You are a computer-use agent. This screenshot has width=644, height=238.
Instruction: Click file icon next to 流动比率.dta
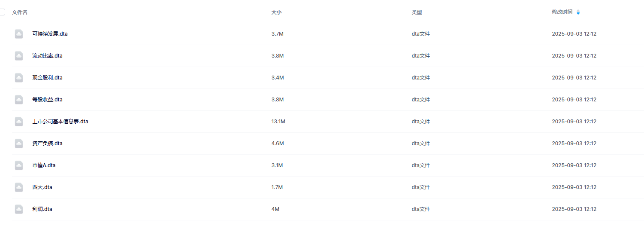(x=19, y=56)
